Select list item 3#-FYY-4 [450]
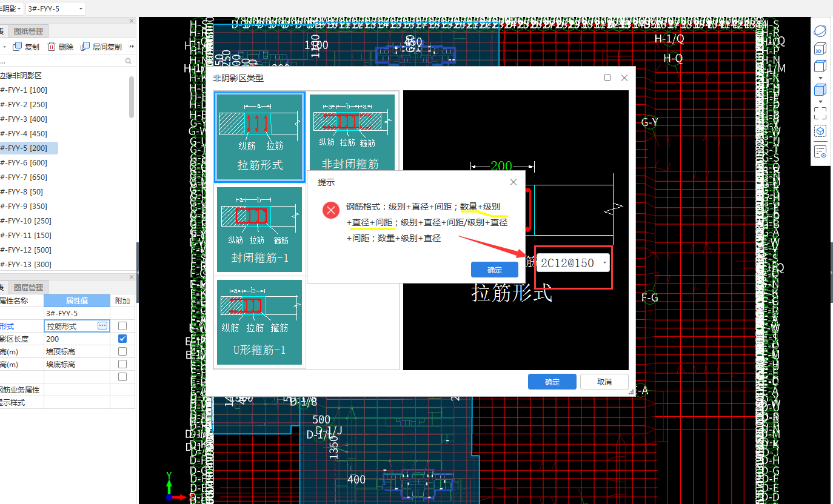 [24, 133]
